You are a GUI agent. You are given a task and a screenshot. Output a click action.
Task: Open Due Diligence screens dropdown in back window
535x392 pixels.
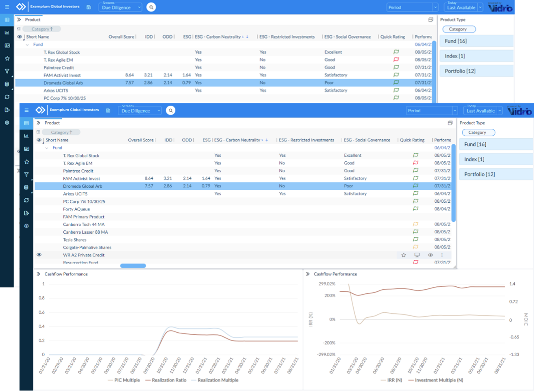(x=120, y=7)
